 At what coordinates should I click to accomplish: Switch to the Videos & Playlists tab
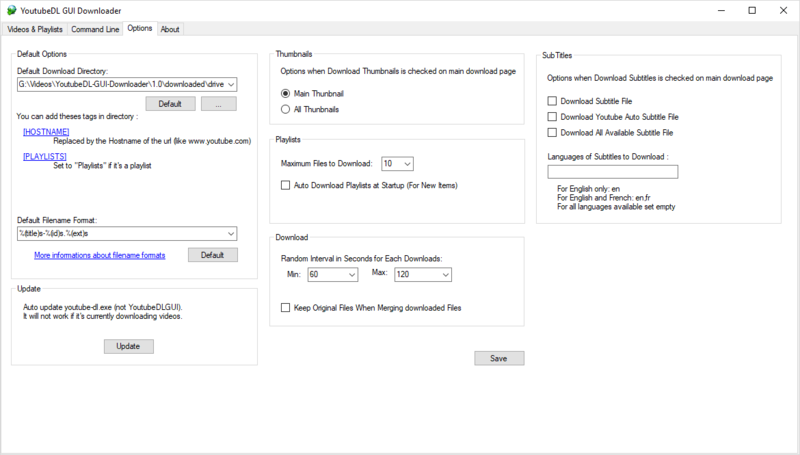pyautogui.click(x=35, y=30)
